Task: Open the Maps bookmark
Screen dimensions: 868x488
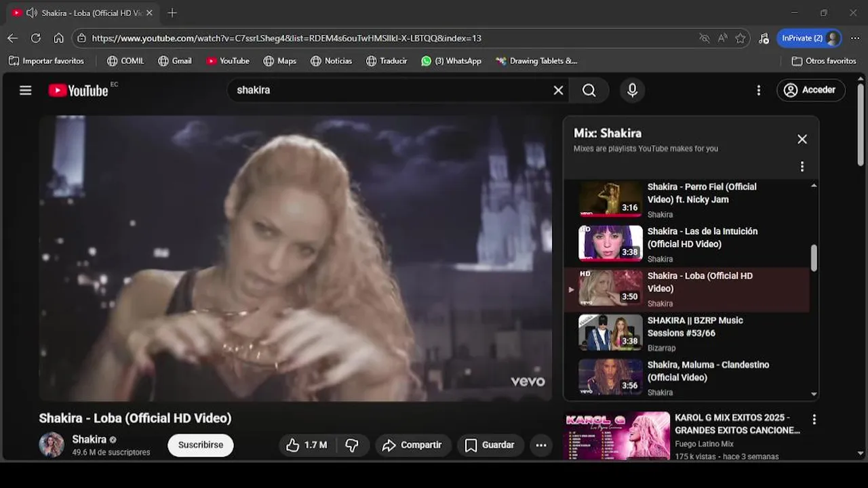Action: [x=280, y=61]
